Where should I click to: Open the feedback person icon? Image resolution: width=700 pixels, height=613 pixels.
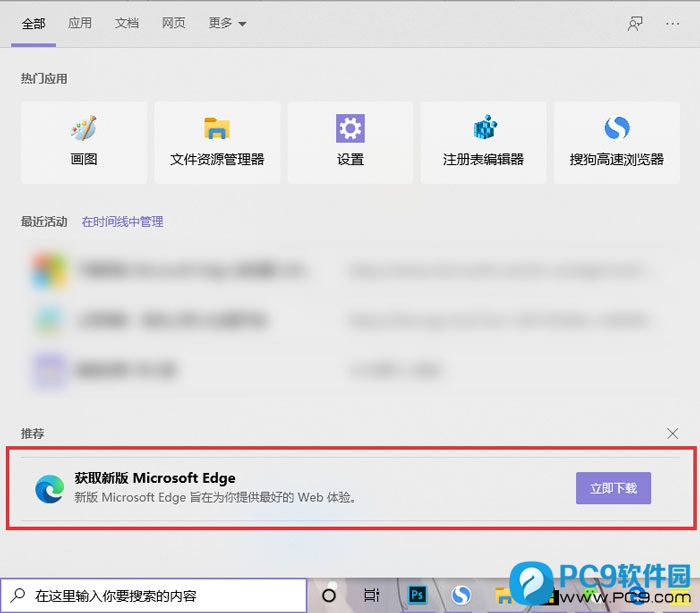click(635, 24)
